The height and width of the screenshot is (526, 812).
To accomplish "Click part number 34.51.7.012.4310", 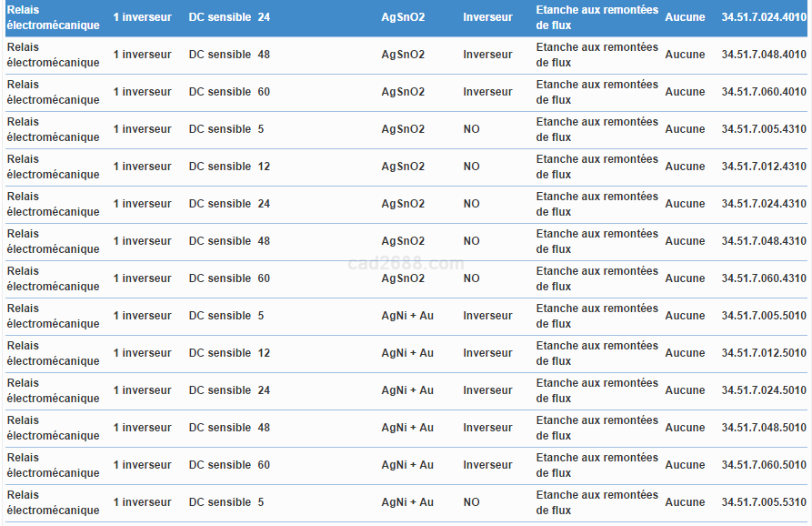I will [x=763, y=167].
